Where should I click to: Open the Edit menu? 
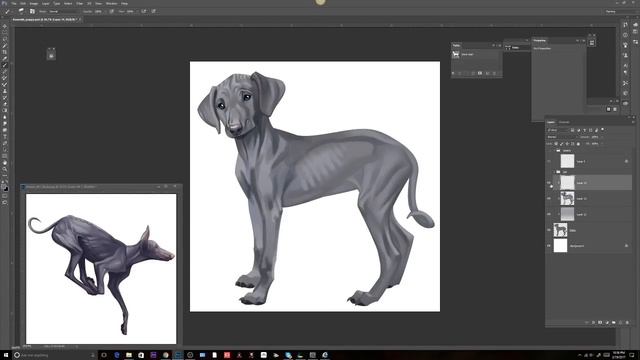(x=22, y=3)
